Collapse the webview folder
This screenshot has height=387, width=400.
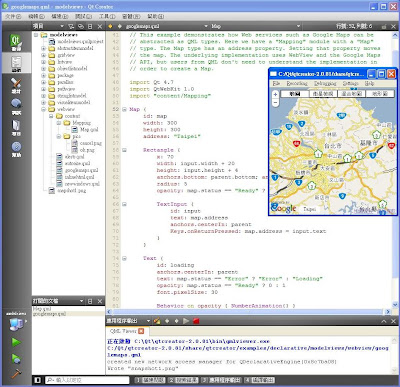[x=43, y=109]
